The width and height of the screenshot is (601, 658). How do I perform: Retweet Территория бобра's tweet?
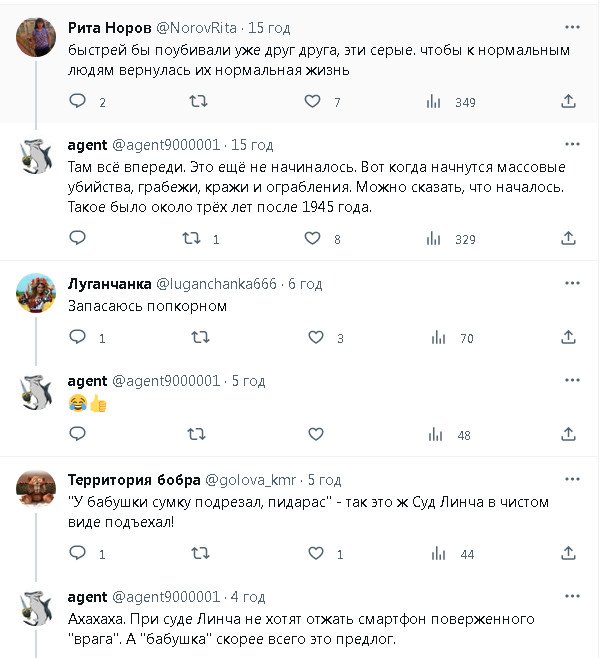197,553
